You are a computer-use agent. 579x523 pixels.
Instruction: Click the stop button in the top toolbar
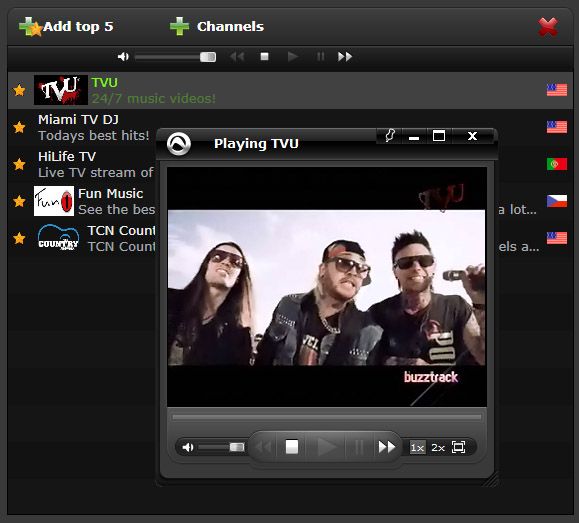click(264, 57)
